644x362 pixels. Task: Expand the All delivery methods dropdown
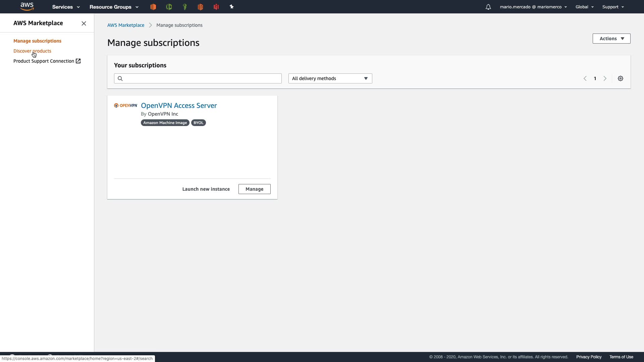330,78
